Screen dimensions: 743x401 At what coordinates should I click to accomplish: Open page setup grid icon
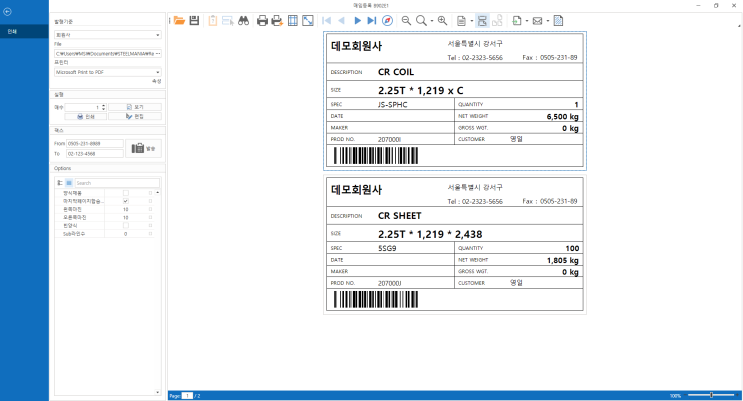(x=293, y=20)
